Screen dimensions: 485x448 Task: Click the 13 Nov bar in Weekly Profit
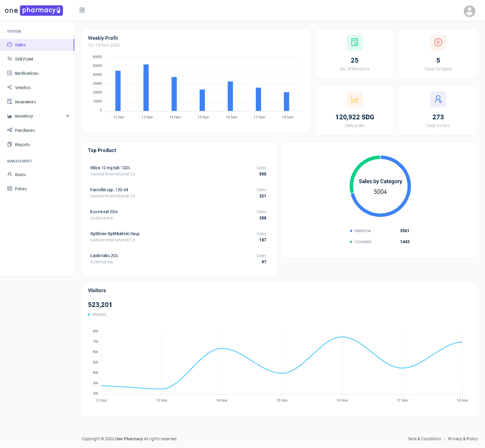146,88
